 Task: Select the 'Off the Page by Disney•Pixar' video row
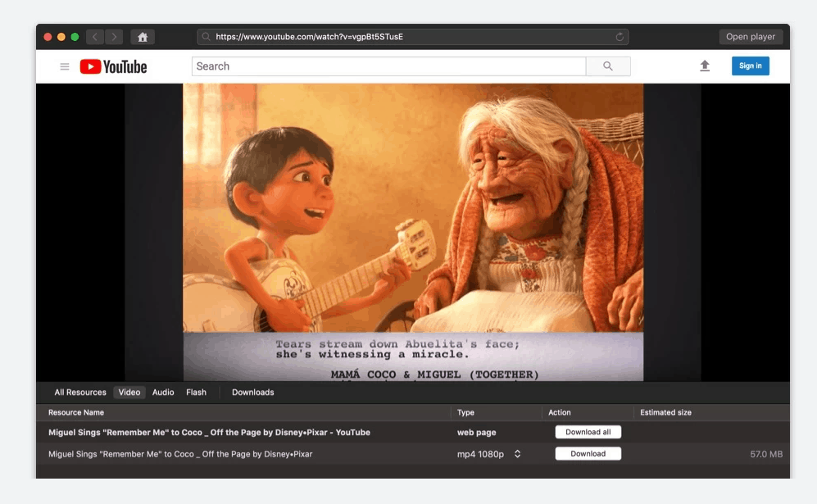tap(413, 454)
